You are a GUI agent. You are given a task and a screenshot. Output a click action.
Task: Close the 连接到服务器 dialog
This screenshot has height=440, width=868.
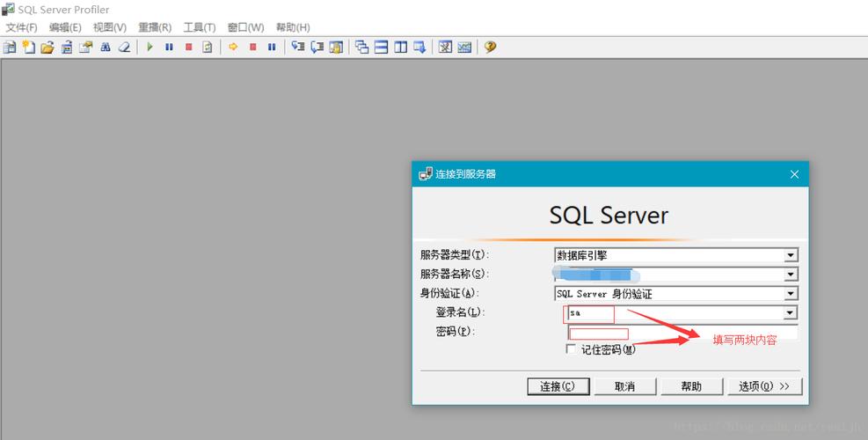[x=794, y=174]
